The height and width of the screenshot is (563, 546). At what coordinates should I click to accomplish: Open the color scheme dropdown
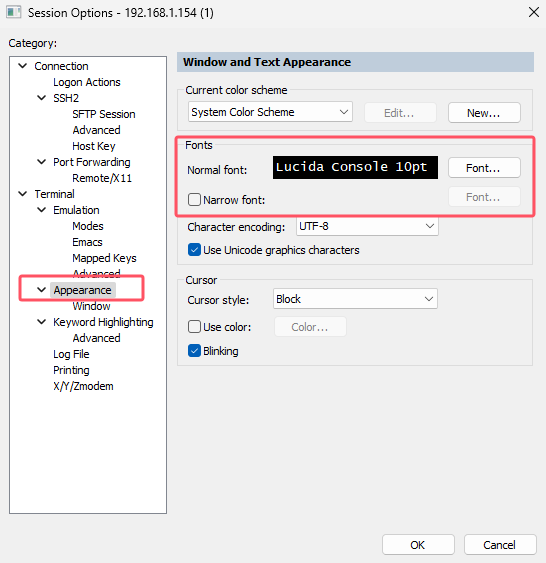pyautogui.click(x=270, y=112)
